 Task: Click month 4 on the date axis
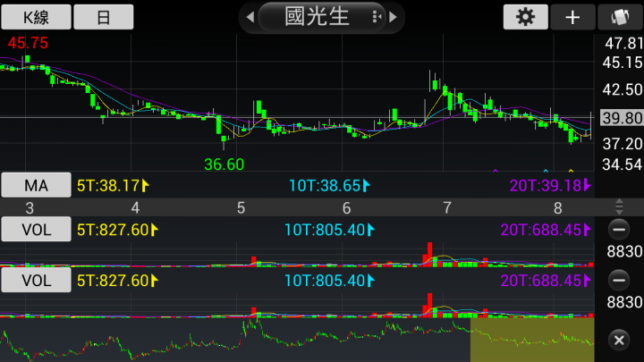click(x=135, y=208)
